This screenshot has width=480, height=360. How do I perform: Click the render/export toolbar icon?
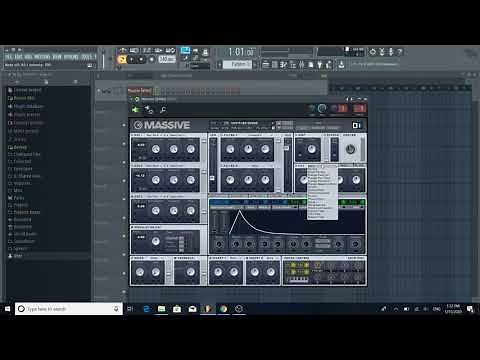coord(341,65)
